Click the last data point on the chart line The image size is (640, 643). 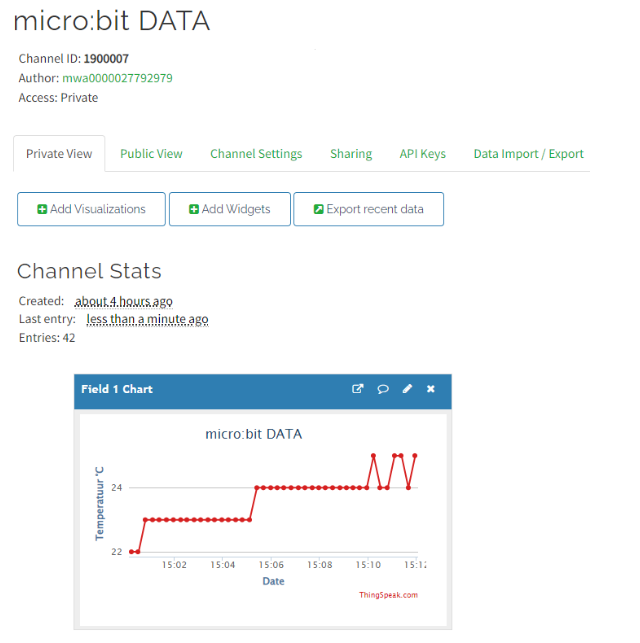415,456
